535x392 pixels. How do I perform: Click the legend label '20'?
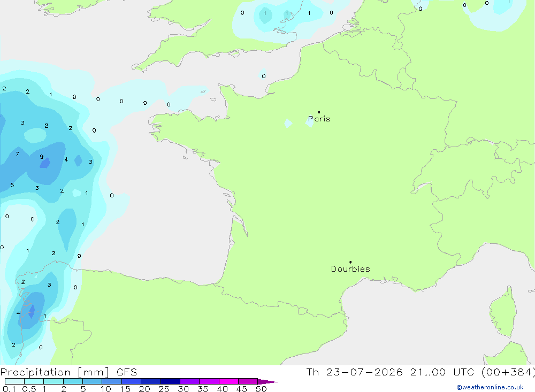click(144, 389)
